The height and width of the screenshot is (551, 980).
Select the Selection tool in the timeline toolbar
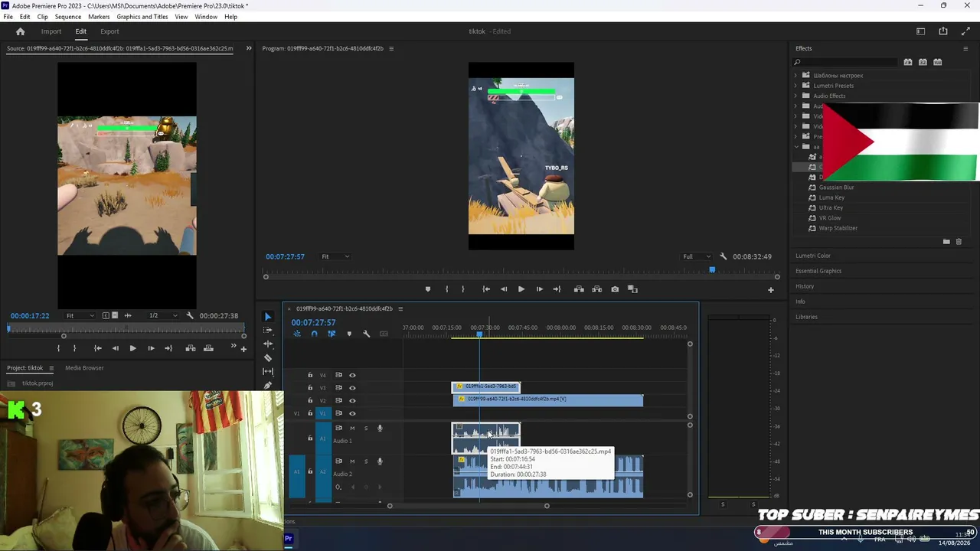[268, 317]
